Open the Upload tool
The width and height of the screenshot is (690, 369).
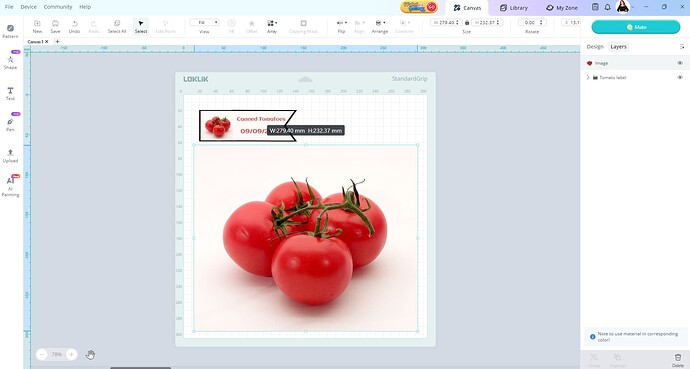tap(10, 156)
